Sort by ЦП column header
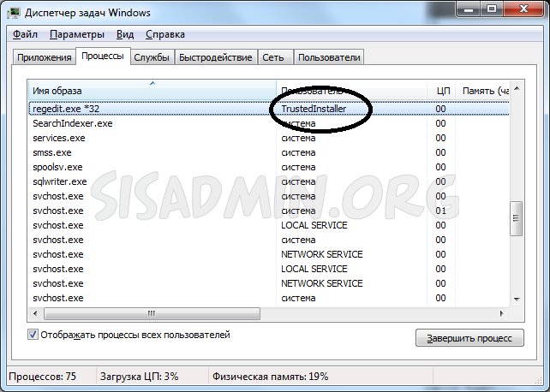Viewport: 550px width, 392px height. click(441, 91)
